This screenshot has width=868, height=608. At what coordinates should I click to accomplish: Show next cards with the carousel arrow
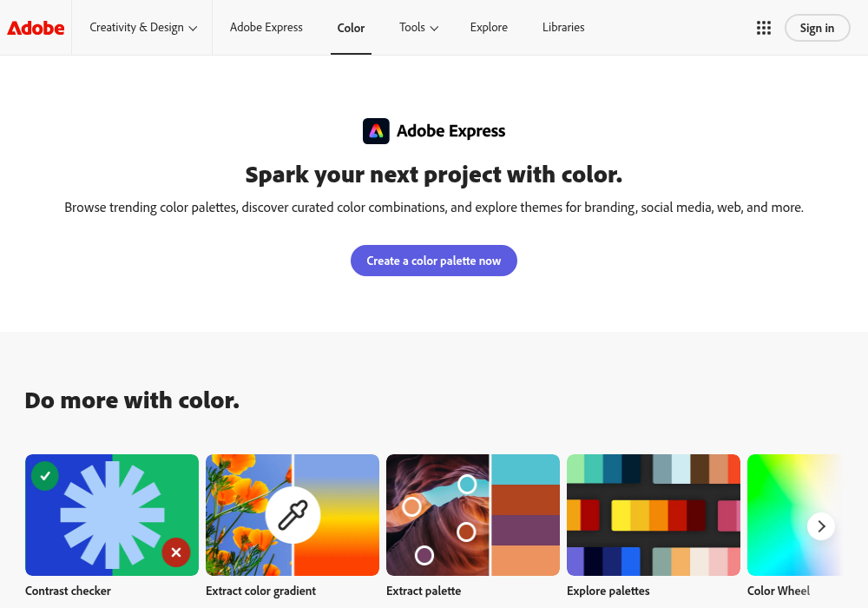[x=821, y=526]
